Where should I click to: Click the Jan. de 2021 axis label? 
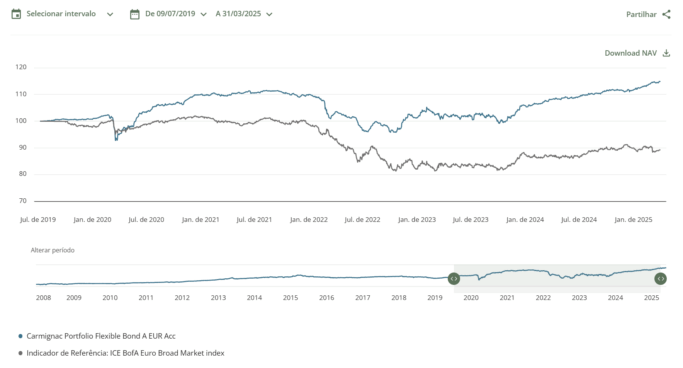click(x=200, y=219)
